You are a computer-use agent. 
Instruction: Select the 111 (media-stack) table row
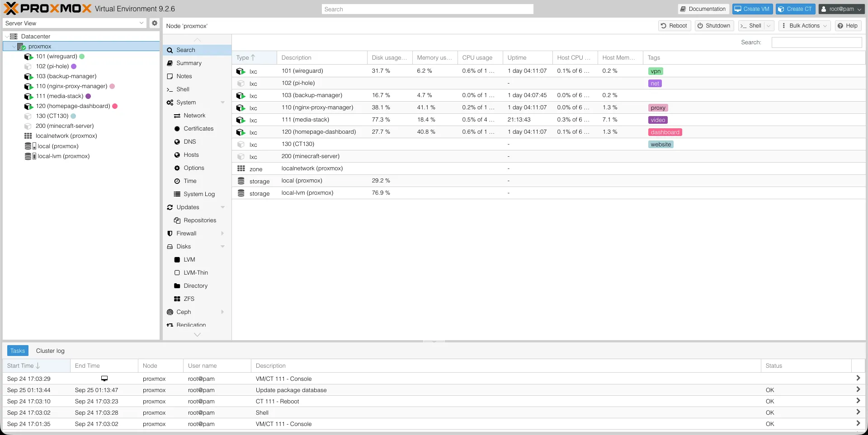(548, 120)
